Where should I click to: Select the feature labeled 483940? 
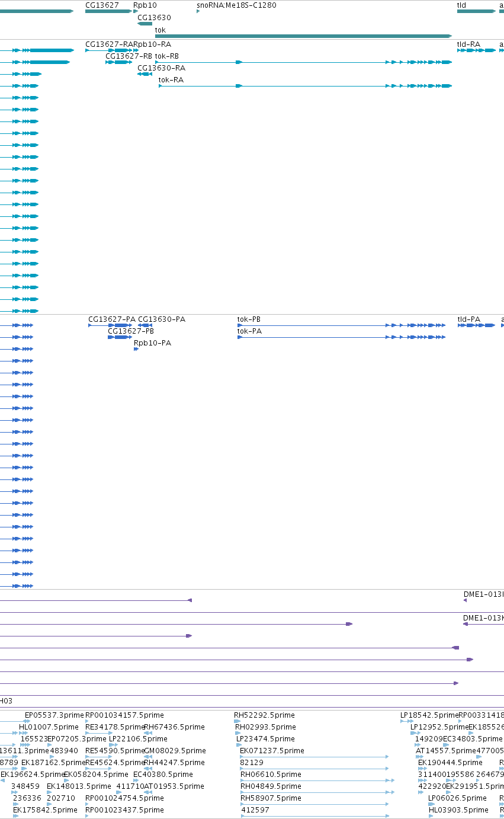[x=64, y=751]
